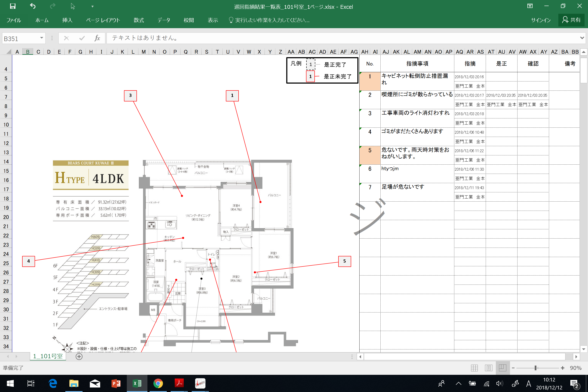Click cell 工事車両のライト消灯わすれ
The image size is (588, 392).
(417, 118)
